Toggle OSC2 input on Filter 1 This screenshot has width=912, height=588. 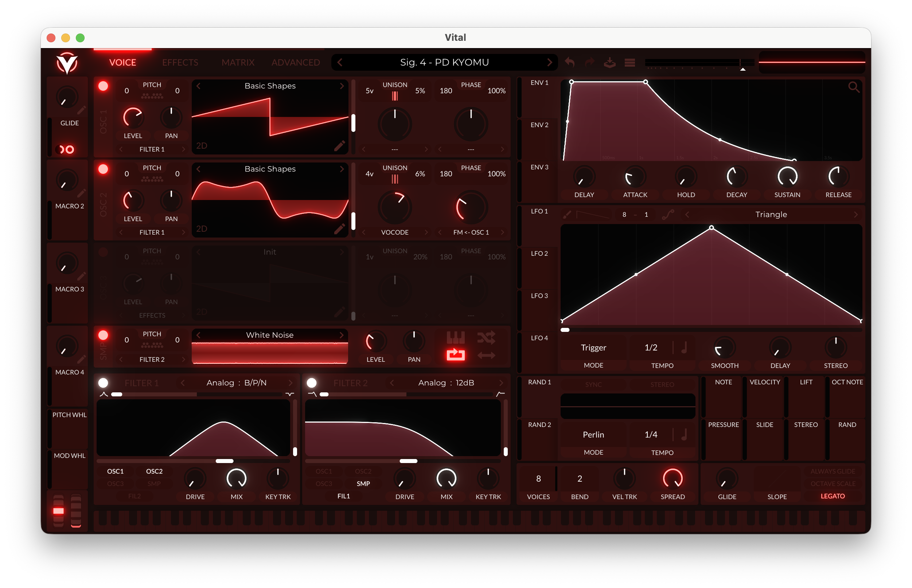click(154, 471)
